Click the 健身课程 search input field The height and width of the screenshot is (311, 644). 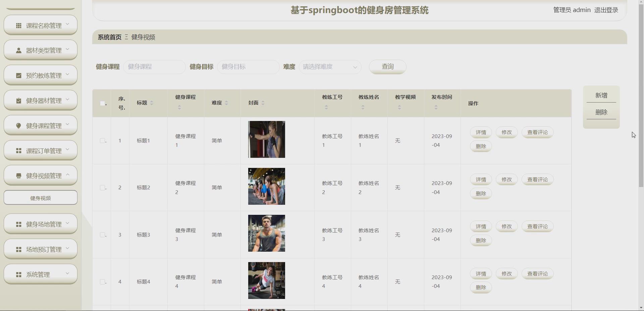tap(154, 67)
